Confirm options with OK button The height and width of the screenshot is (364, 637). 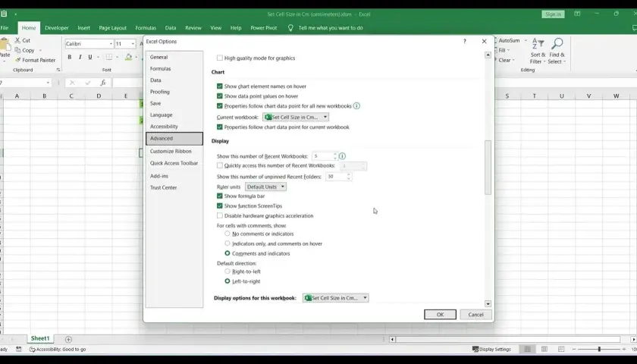point(440,315)
